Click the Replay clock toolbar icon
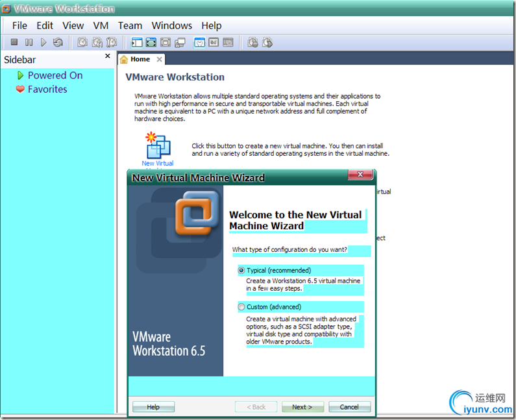 click(x=267, y=42)
